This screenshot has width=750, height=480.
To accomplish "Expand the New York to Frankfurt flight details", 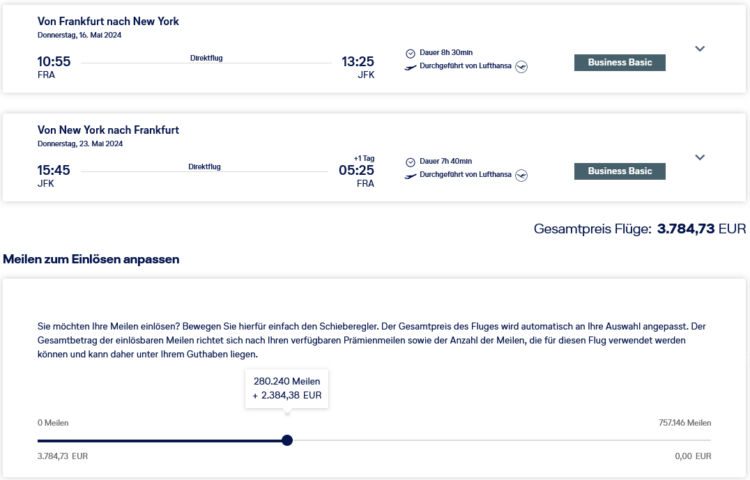I will click(x=700, y=157).
